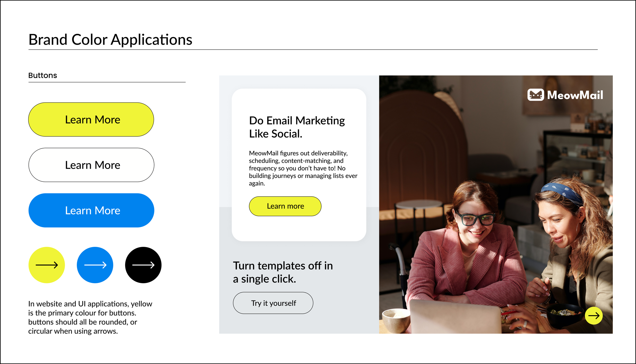Click the yellow circular arrow button in the Buttons column
636x364 pixels.
click(x=47, y=265)
